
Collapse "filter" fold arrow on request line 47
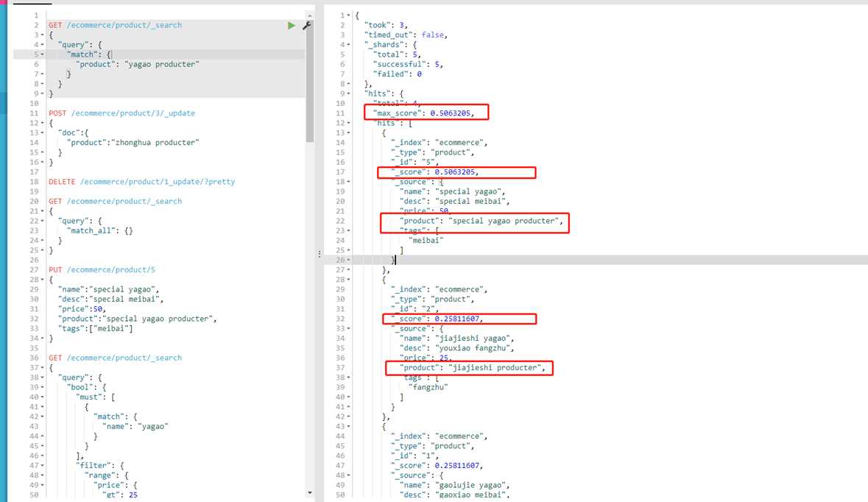(x=43, y=465)
